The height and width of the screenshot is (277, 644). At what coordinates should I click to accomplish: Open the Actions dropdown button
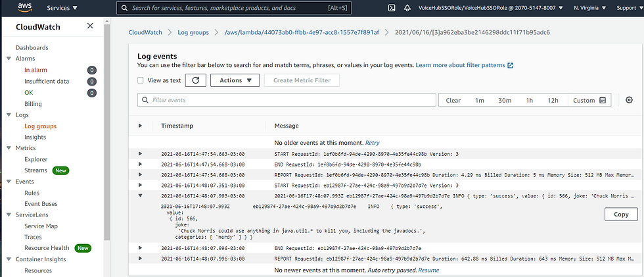(235, 80)
